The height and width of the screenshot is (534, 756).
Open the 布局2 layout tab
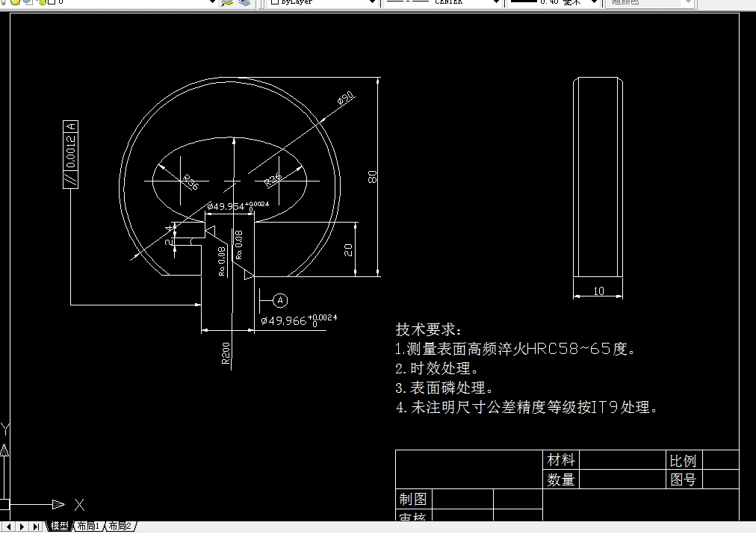click(119, 526)
